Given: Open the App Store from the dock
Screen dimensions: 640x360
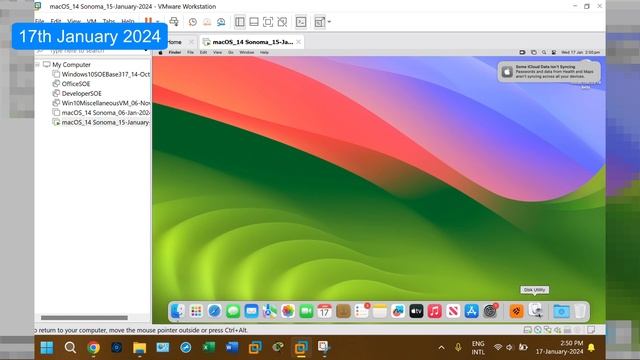Looking at the screenshot, I should click(x=471, y=311).
